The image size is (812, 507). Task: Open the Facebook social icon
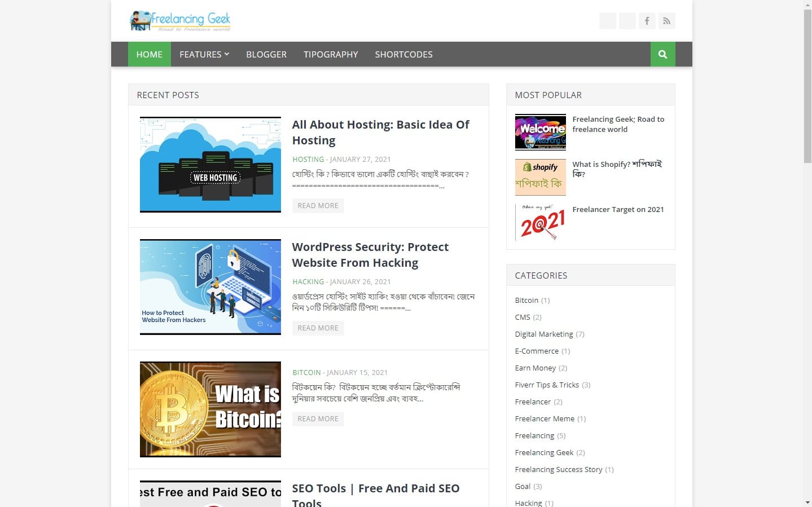click(647, 21)
